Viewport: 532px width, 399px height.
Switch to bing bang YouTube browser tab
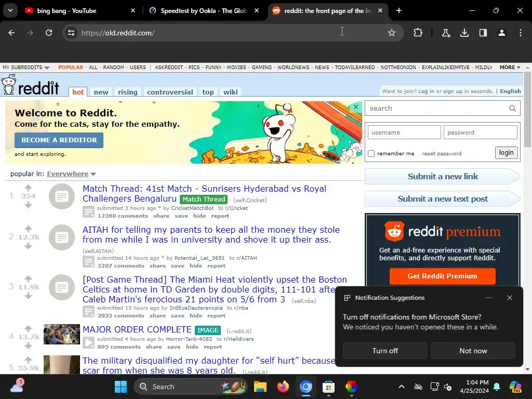click(x=81, y=10)
